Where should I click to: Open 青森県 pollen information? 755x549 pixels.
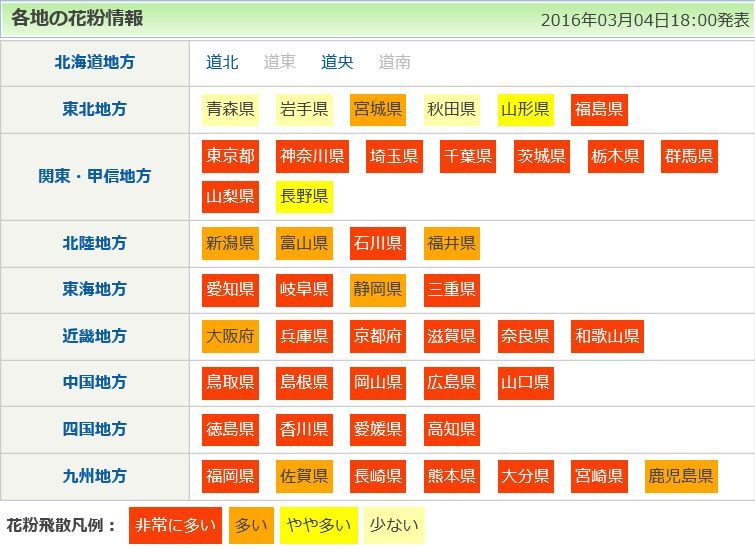(x=231, y=109)
